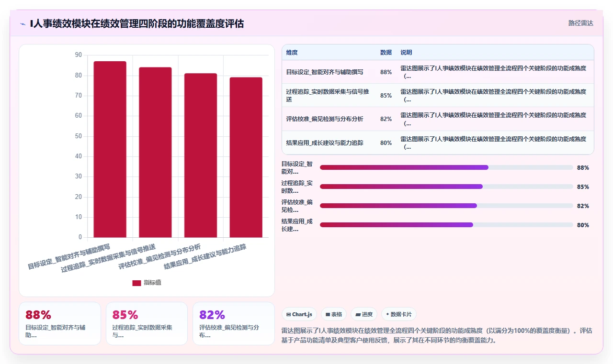Toggle the 指标值 legend swatch
613x364 pixels.
click(x=136, y=283)
